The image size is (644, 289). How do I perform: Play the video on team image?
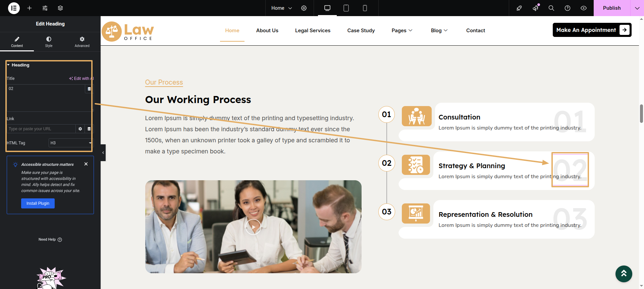click(253, 227)
